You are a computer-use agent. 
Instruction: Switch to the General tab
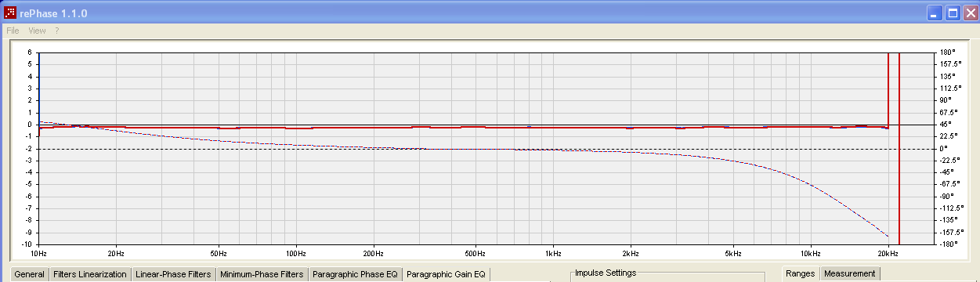click(29, 275)
